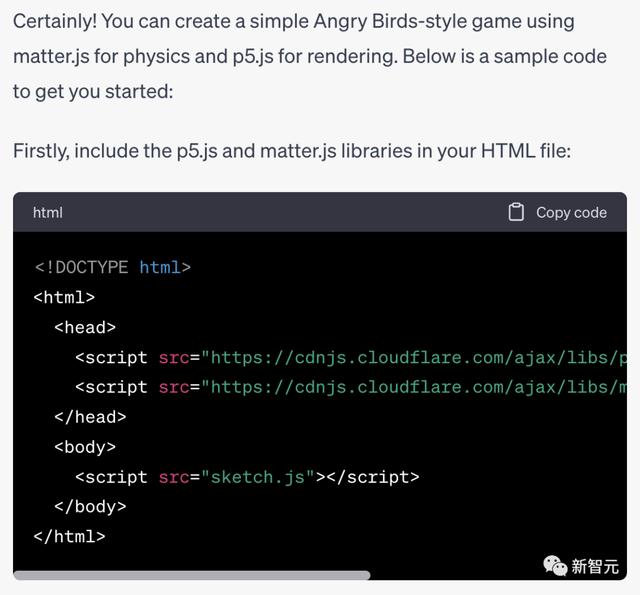Click the cloudflare URL ending in libs/p

tap(415, 357)
